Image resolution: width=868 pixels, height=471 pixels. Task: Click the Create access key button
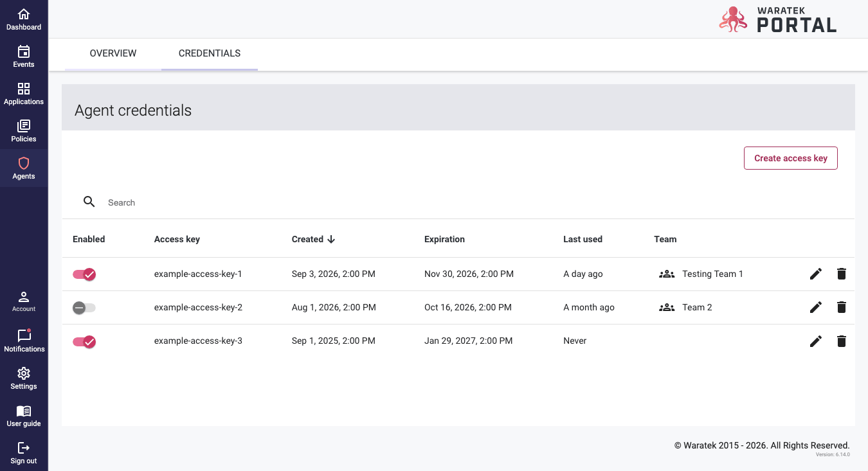point(791,158)
